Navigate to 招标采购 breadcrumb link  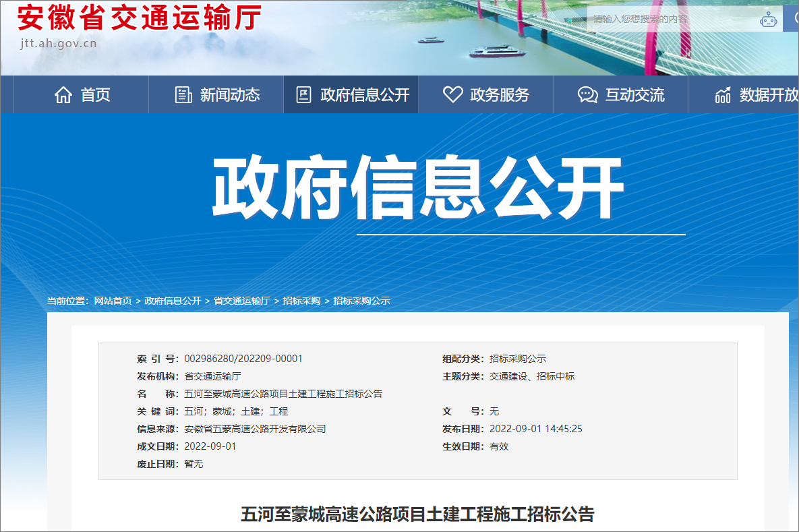[x=301, y=301]
